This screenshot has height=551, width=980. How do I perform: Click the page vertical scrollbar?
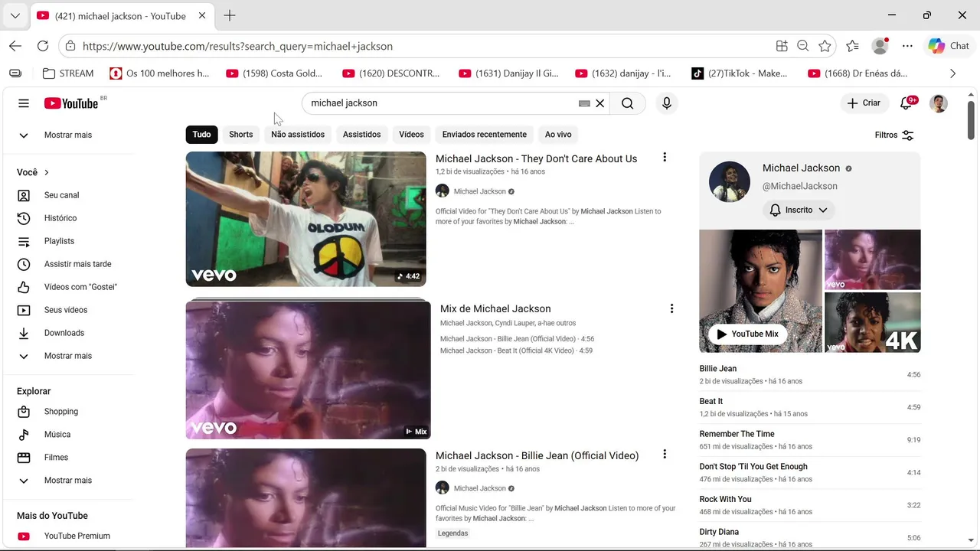pos(971,121)
